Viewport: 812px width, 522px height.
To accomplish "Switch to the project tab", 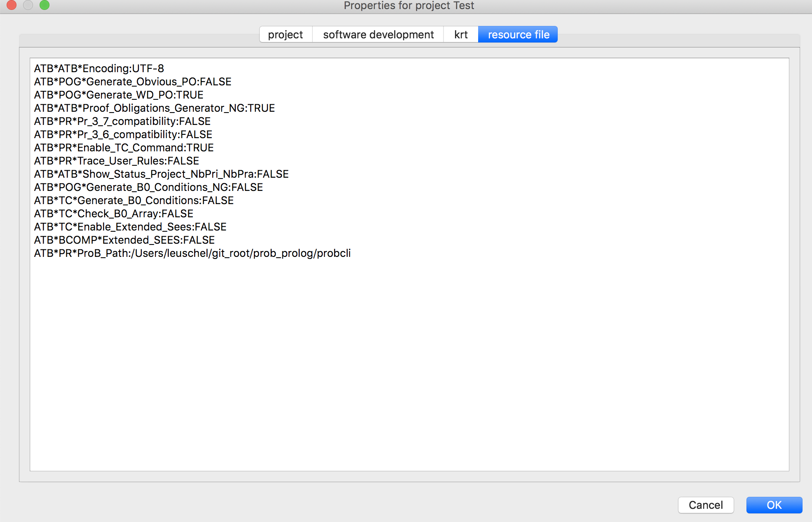I will pos(285,35).
